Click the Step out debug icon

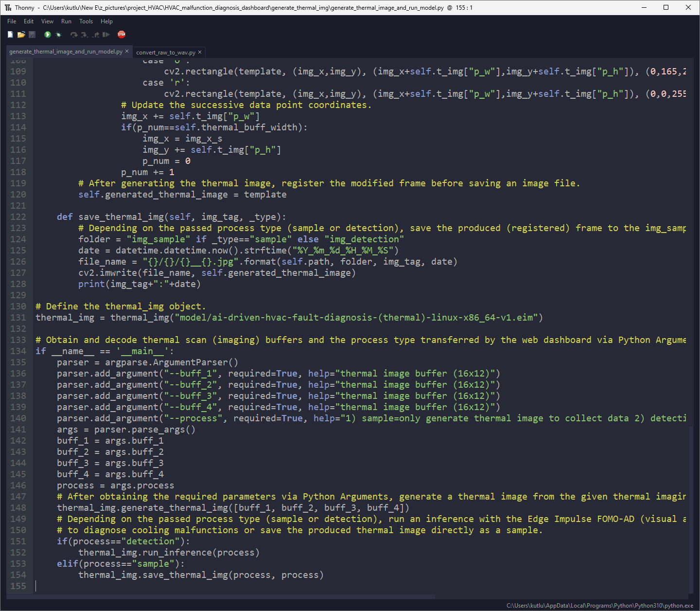coord(96,35)
